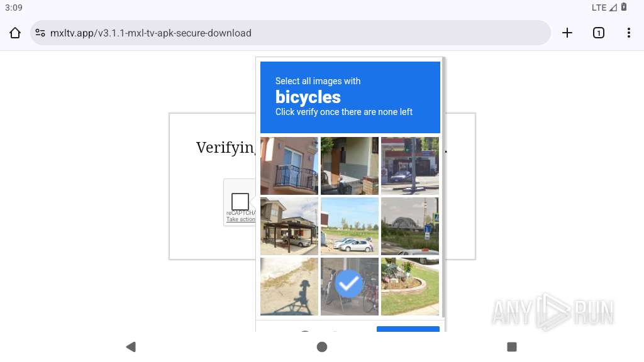The width and height of the screenshot is (644, 362).
Task: Select the balcony building image tile
Action: [x=289, y=166]
